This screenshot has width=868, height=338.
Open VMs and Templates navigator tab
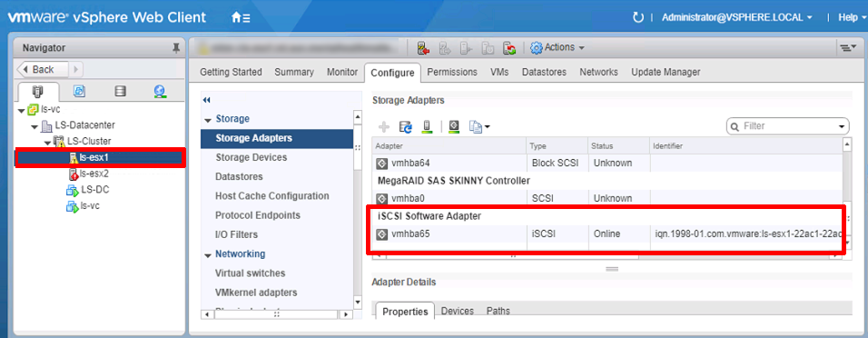[79, 92]
